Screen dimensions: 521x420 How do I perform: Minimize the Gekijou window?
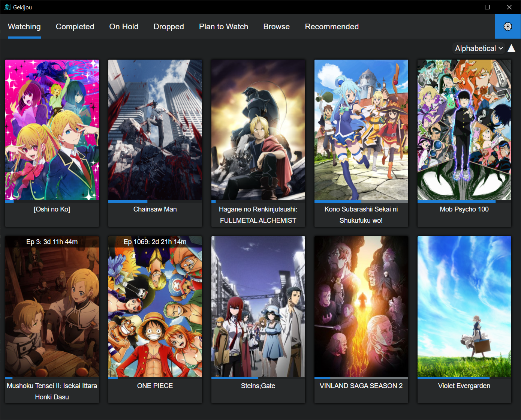click(x=466, y=7)
